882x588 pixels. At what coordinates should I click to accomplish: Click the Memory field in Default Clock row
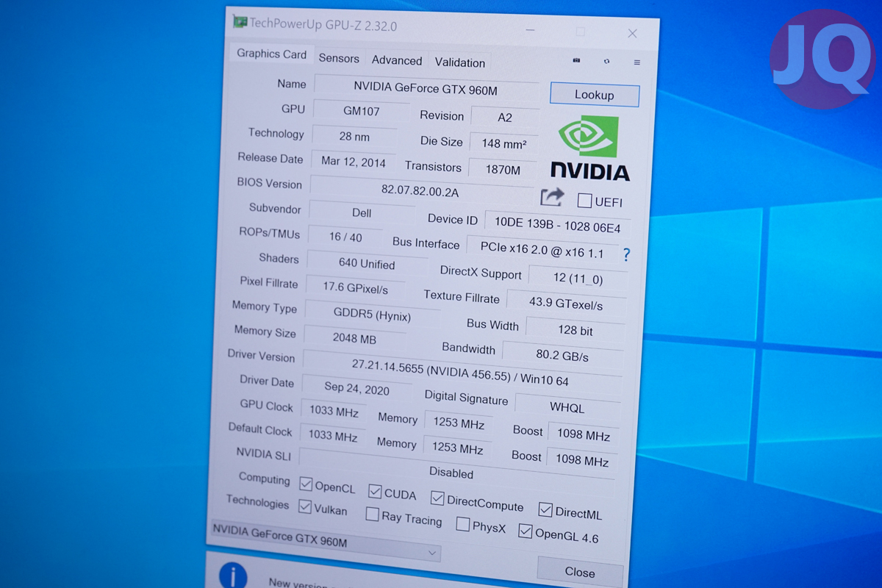(457, 448)
